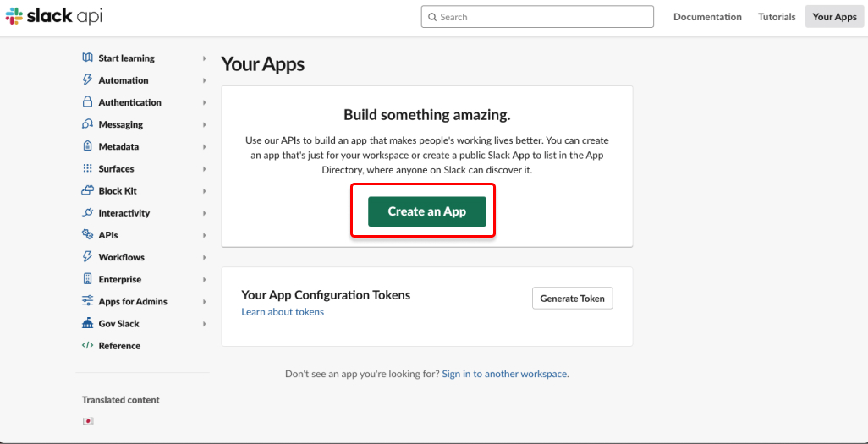This screenshot has height=444, width=868.
Task: Expand the Enterprise section arrow
Action: pos(204,280)
